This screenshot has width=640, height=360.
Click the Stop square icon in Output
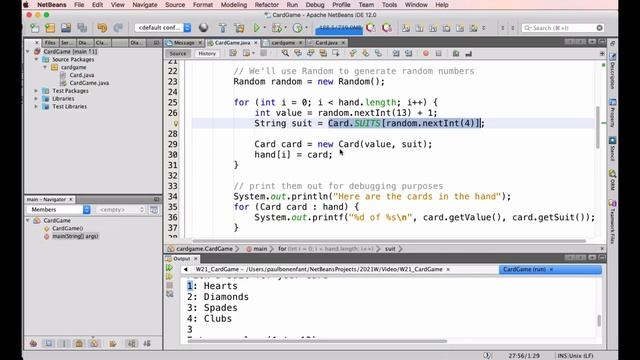coord(169,285)
